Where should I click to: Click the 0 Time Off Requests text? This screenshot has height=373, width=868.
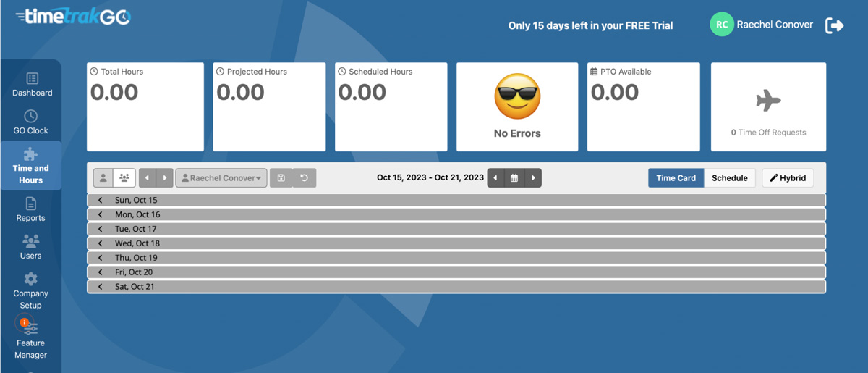coord(768,133)
